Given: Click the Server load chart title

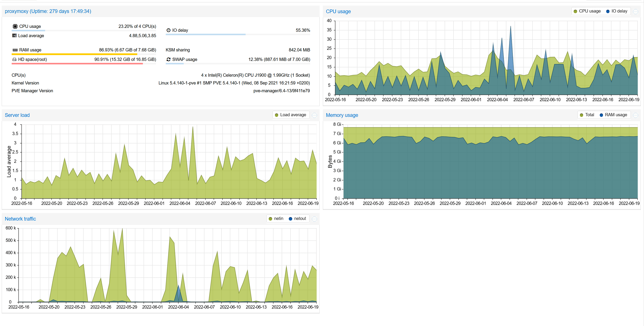Looking at the screenshot, I should [x=17, y=115].
